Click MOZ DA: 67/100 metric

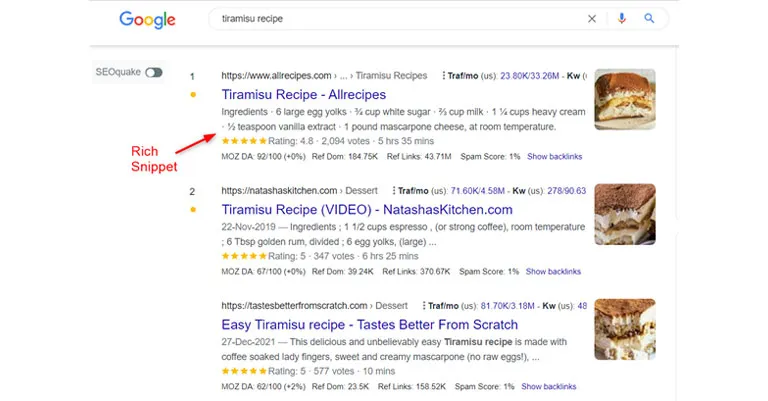(264, 272)
